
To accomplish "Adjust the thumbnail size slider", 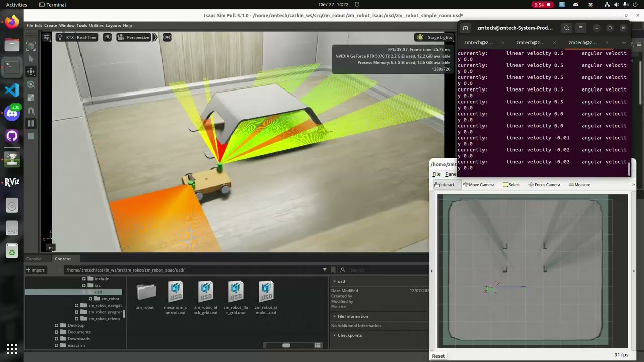I will point(286,345).
